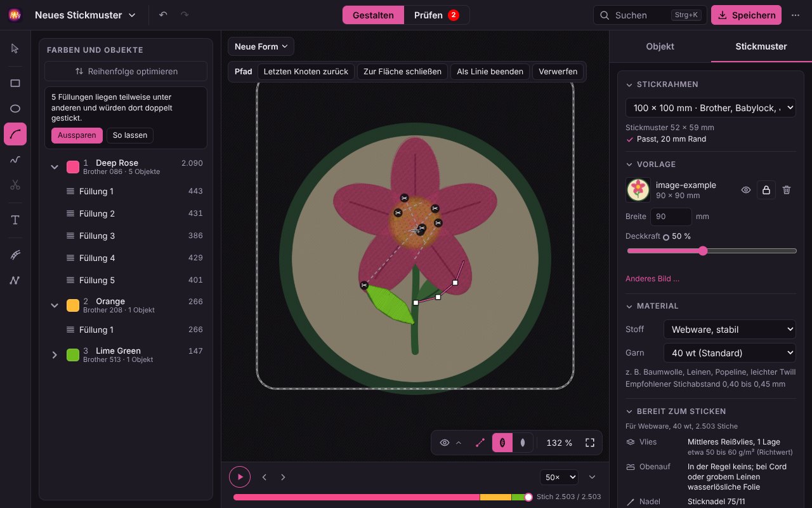Open the Stickmuster tab

click(x=761, y=46)
